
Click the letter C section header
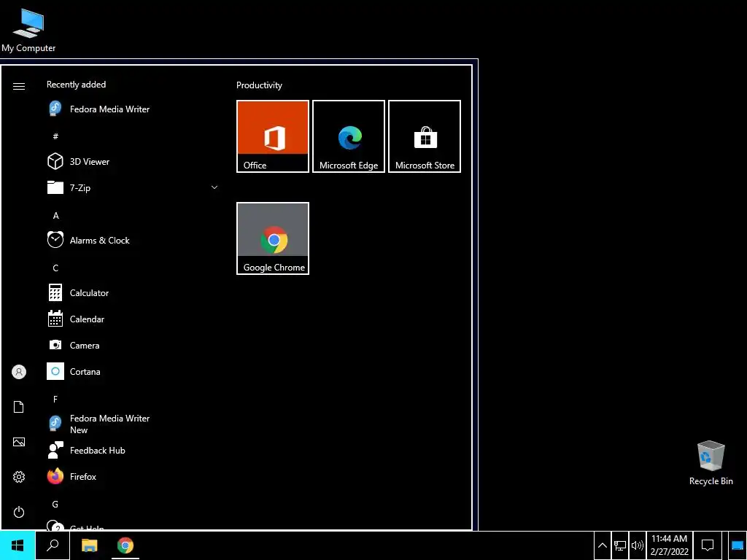[55, 268]
